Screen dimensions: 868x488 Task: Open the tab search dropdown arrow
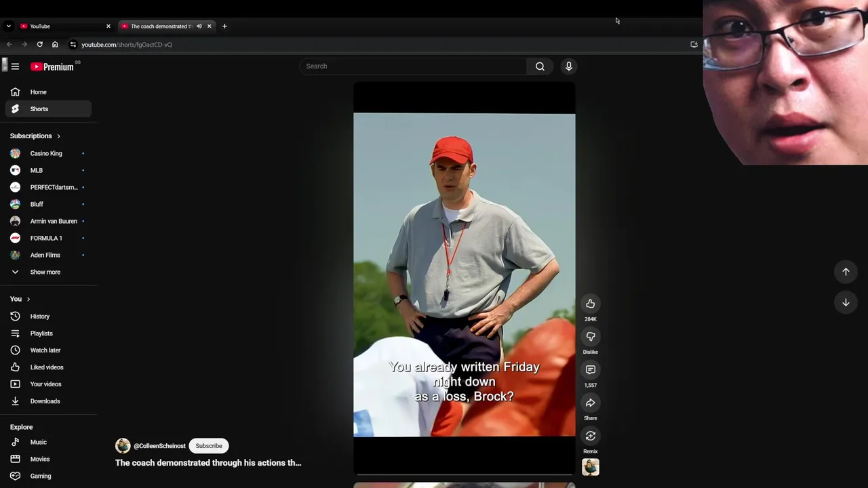point(8,26)
